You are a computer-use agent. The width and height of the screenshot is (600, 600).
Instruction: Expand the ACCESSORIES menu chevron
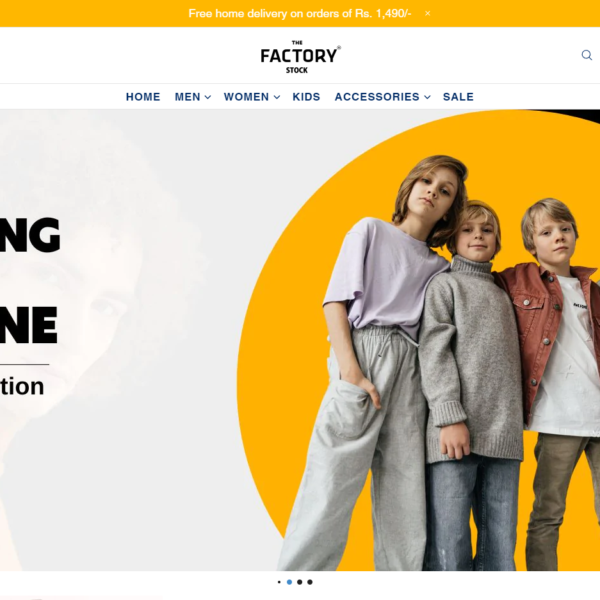tap(427, 97)
